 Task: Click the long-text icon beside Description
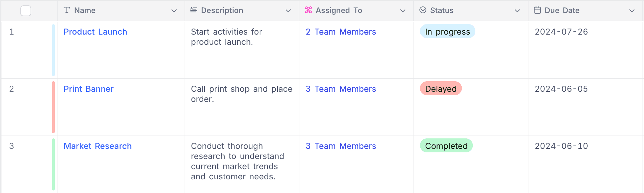193,10
